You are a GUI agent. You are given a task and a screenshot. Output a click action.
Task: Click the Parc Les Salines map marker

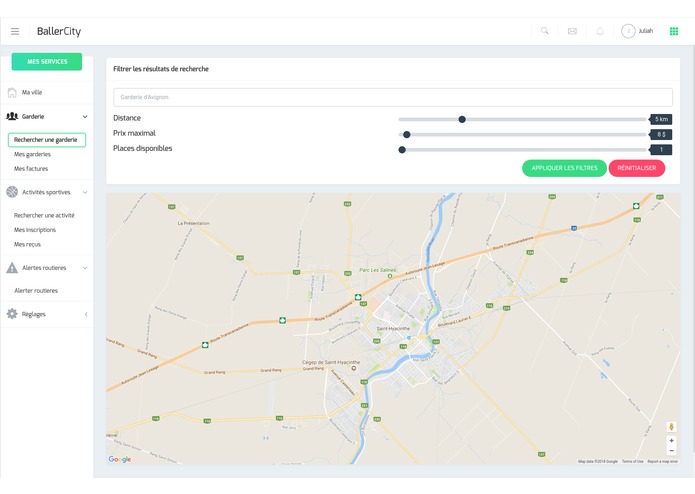390,276
